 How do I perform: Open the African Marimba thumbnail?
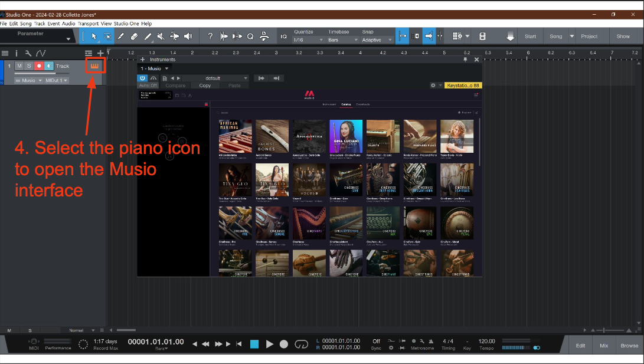click(236, 136)
